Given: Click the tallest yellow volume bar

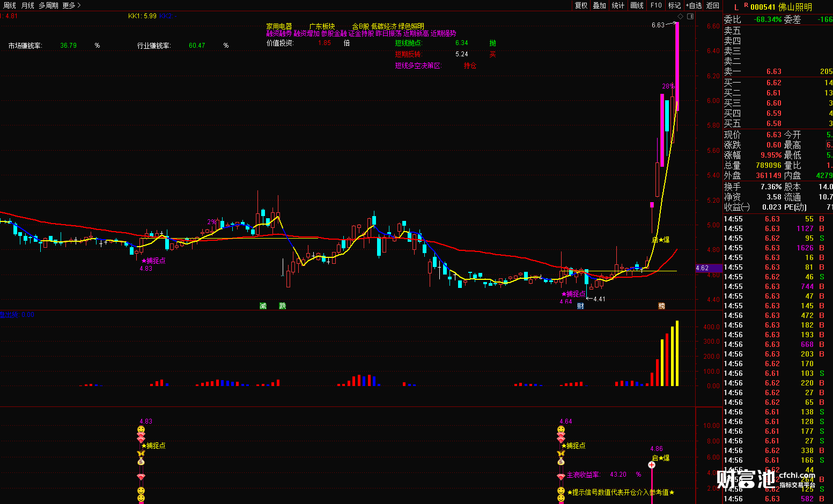Looking at the screenshot, I should point(677,353).
